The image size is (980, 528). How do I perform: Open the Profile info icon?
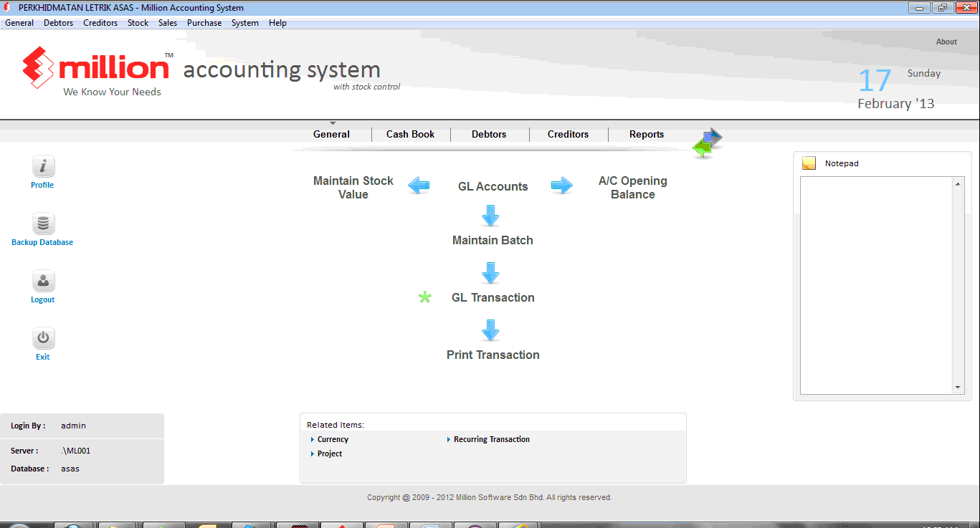pos(42,165)
